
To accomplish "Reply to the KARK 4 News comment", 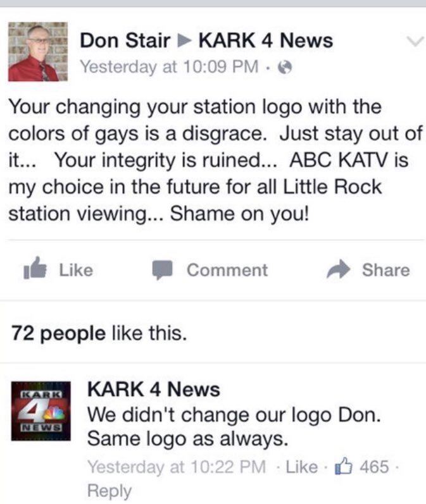I will tap(110, 491).
